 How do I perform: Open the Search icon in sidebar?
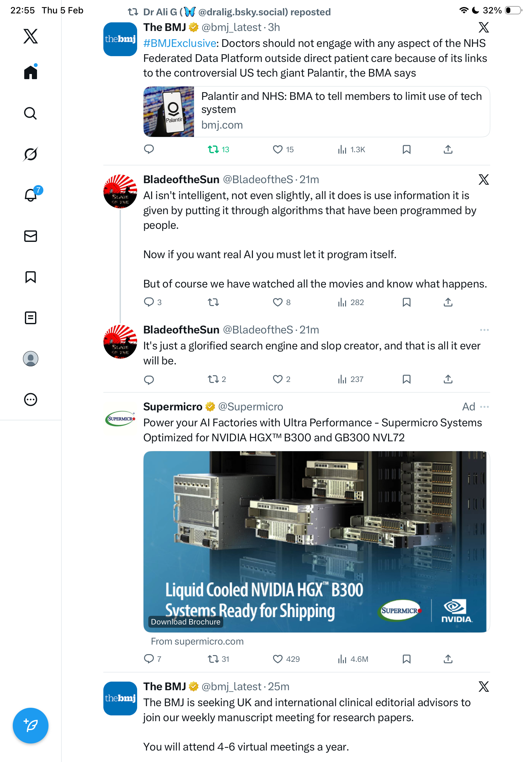tap(30, 113)
